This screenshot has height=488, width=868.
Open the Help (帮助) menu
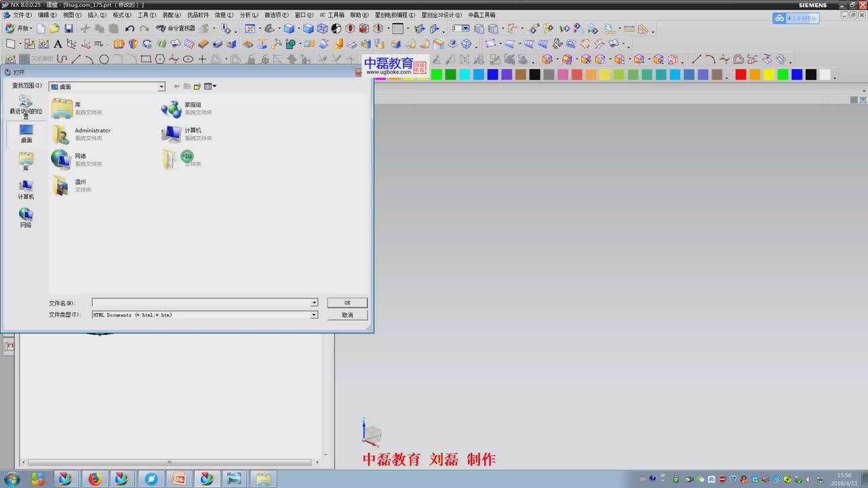pos(359,15)
